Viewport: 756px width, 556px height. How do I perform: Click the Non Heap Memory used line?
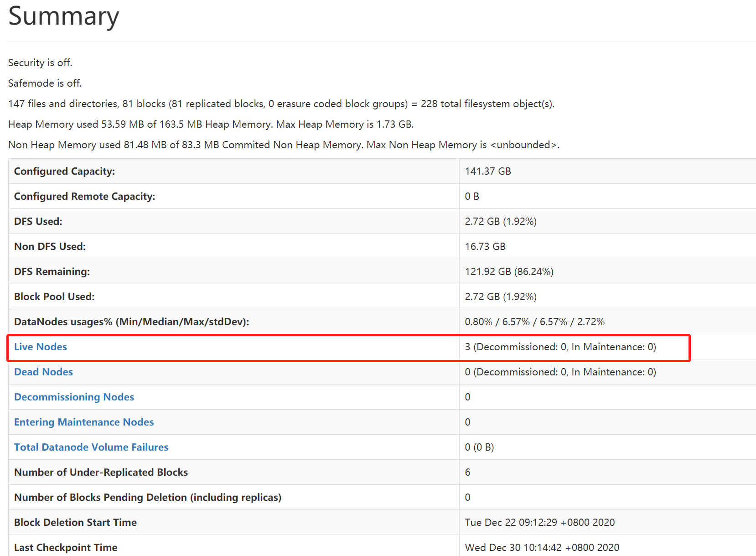click(x=284, y=145)
